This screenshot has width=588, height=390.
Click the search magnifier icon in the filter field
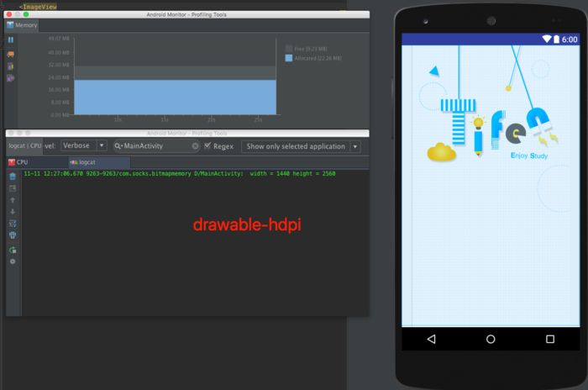(118, 146)
